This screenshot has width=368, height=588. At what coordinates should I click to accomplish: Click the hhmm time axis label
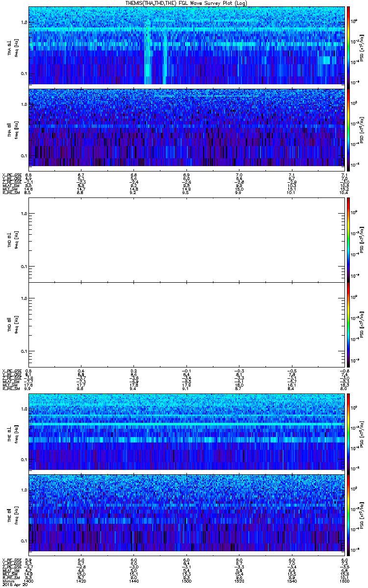tap(7, 580)
